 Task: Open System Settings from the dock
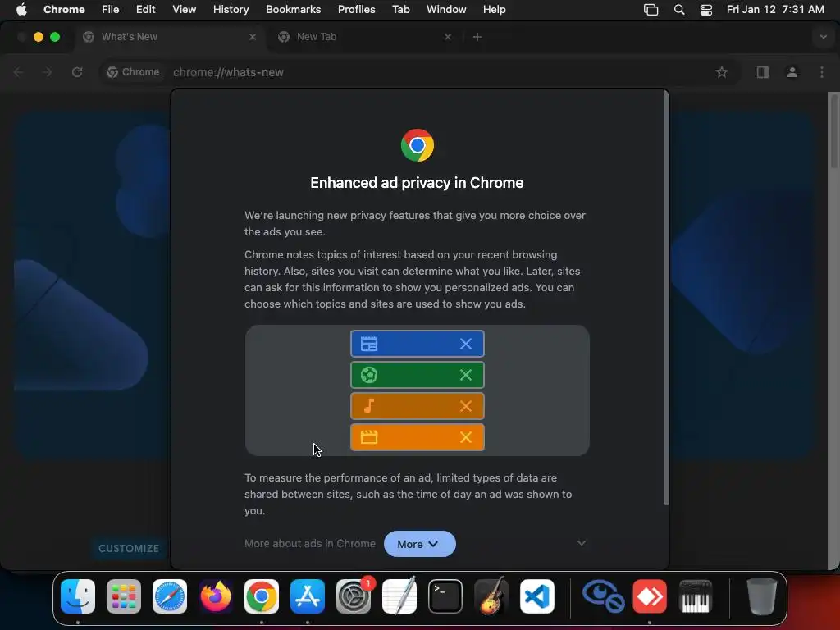[354, 596]
